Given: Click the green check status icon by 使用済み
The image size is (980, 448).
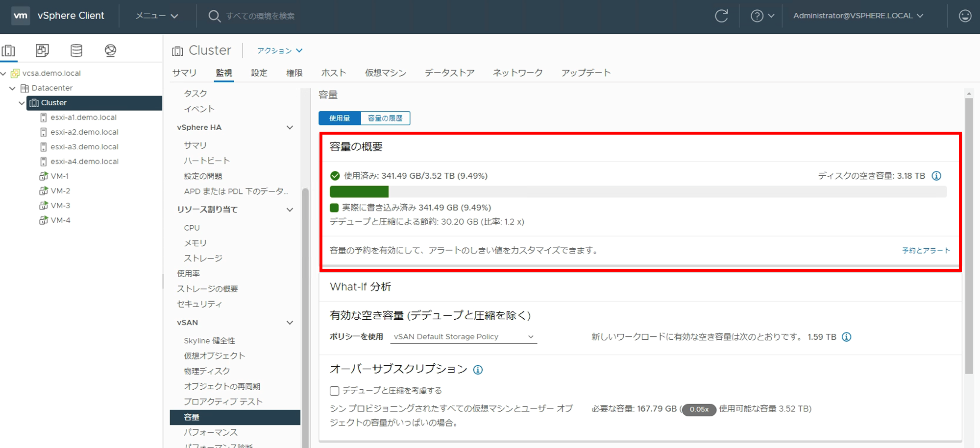Looking at the screenshot, I should click(x=335, y=176).
